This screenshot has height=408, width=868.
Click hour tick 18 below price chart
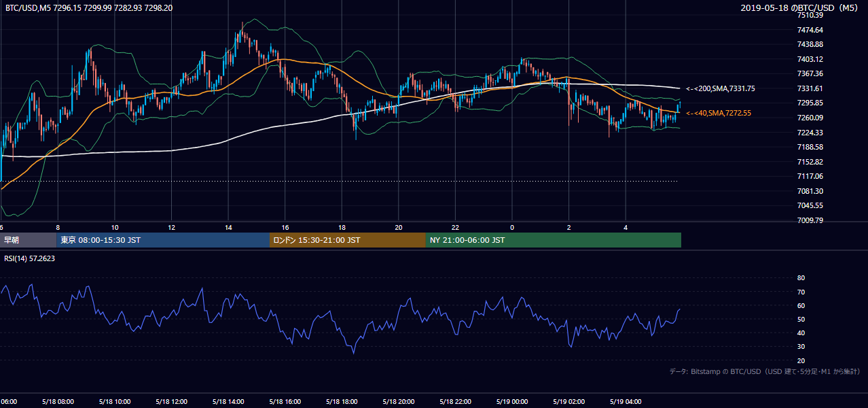click(342, 227)
